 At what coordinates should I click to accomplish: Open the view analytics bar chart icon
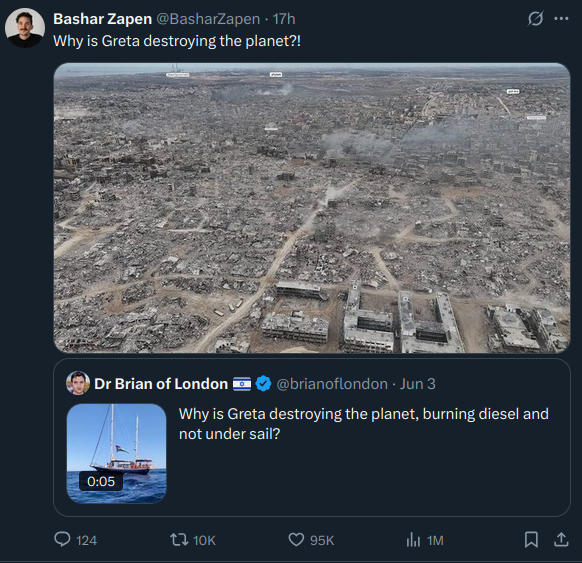[413, 540]
